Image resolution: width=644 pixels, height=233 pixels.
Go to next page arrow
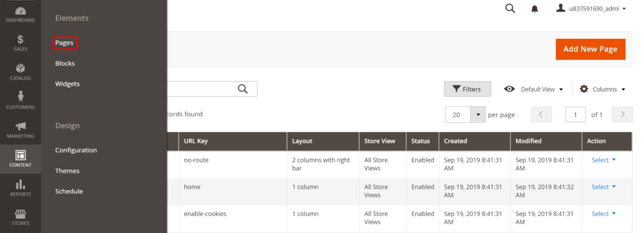tap(622, 114)
